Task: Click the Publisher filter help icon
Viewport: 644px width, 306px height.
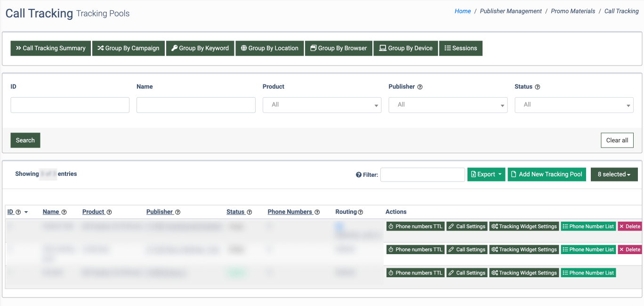Action: tap(420, 87)
